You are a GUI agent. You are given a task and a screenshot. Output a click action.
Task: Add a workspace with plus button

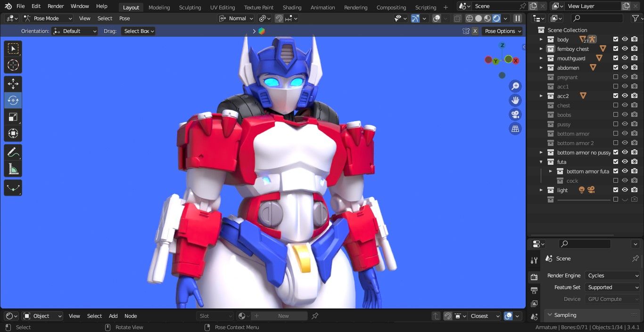[446, 7]
